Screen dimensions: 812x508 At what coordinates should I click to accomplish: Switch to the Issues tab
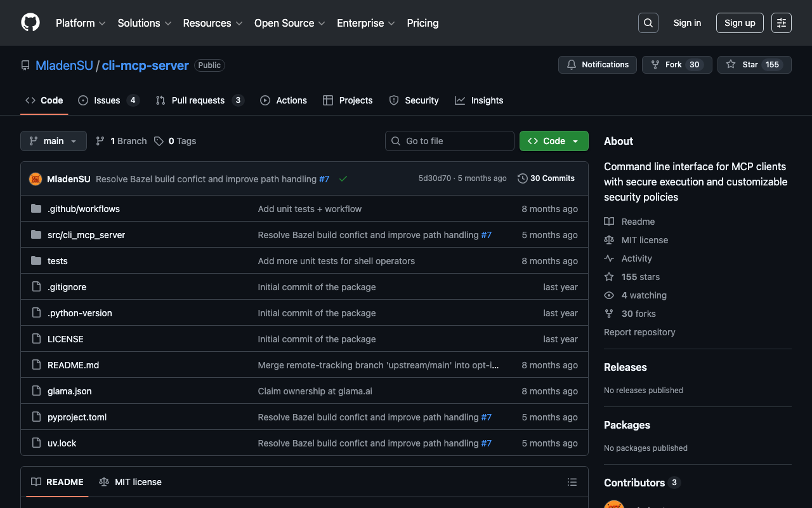(107, 100)
